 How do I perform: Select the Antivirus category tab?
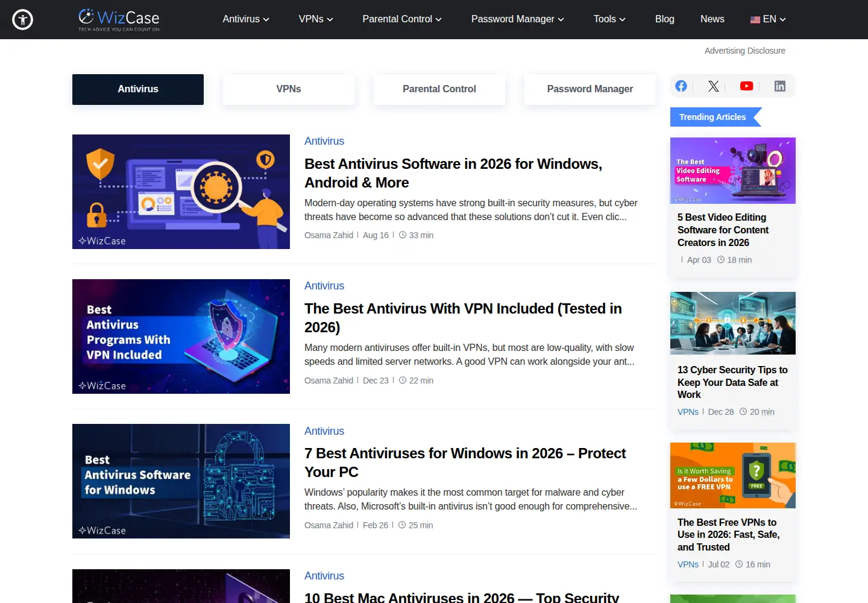click(138, 89)
